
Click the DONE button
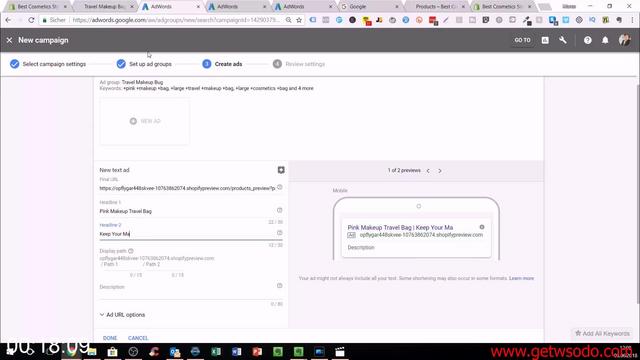coord(110,338)
